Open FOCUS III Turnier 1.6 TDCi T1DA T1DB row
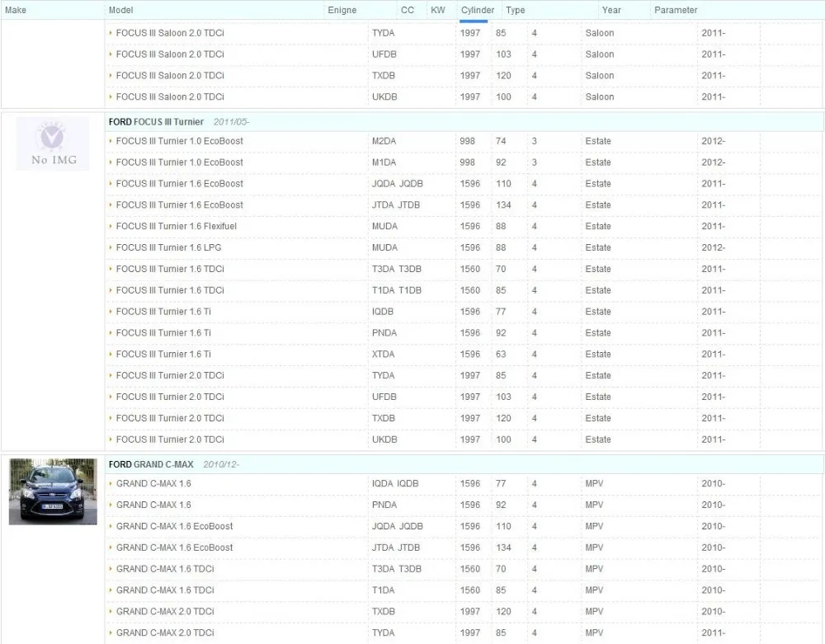Image resolution: width=825 pixels, height=644 pixels. click(x=464, y=290)
